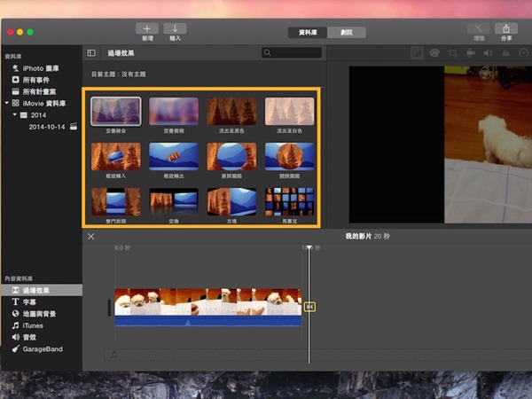
Task: Click the 新增 (Create) plus button
Action: click(146, 28)
